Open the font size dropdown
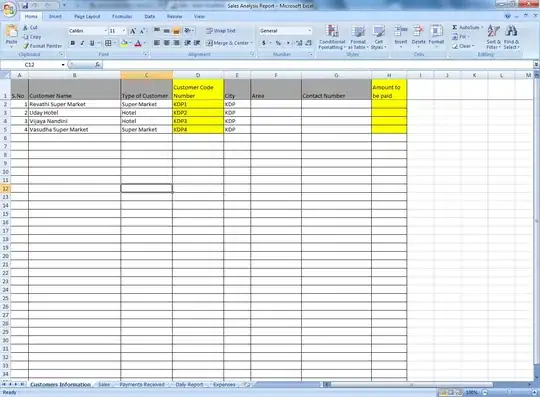Image resolution: width=540 pixels, height=397 pixels. [x=124, y=31]
